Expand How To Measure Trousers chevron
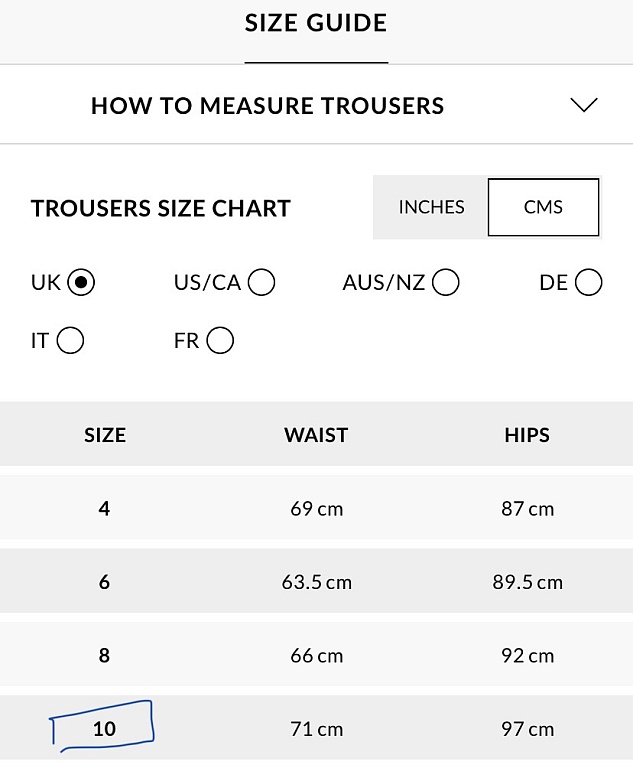This screenshot has width=633, height=768. pos(584,105)
